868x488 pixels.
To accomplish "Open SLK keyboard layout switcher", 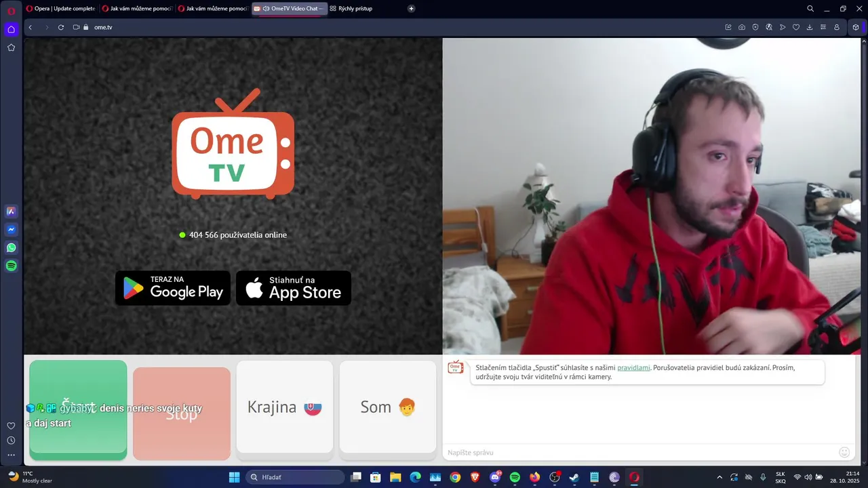I will (781, 477).
